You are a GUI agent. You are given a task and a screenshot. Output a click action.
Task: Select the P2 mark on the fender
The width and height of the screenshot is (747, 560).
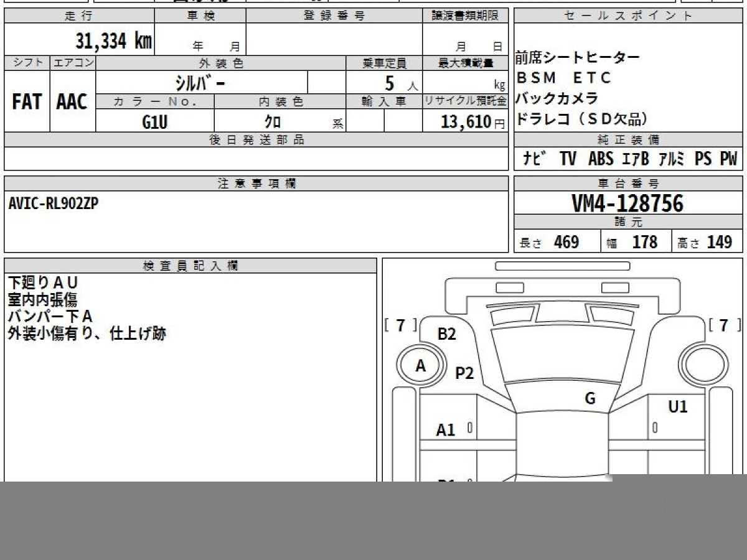[x=464, y=373]
